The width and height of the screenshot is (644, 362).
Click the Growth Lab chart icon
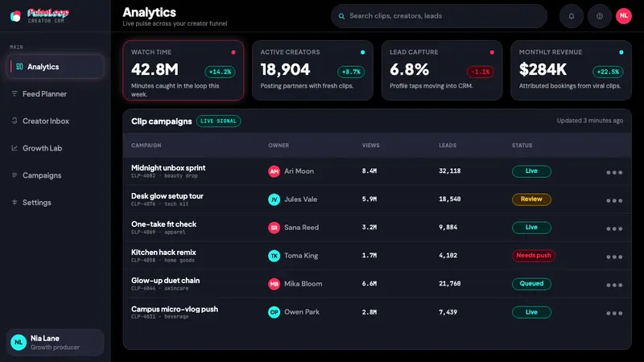14,148
